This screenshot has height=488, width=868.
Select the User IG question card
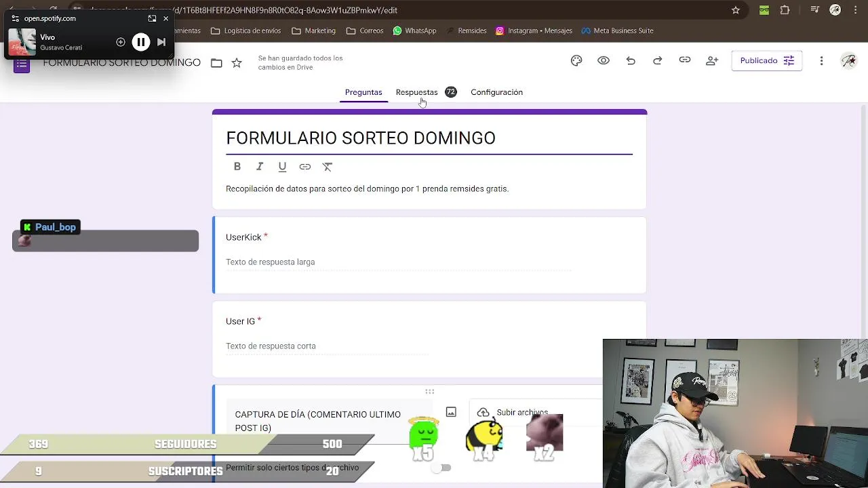[x=429, y=339]
